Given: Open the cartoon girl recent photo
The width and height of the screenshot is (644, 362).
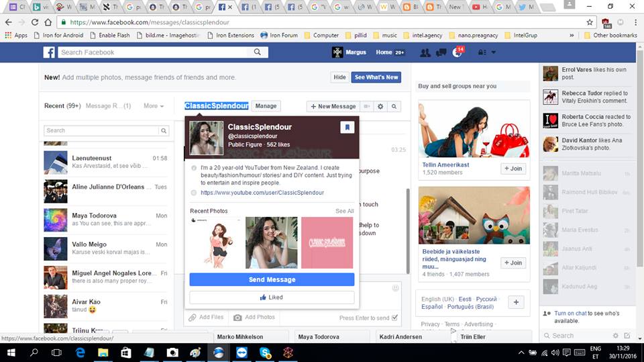Looking at the screenshot, I should coord(215,242).
